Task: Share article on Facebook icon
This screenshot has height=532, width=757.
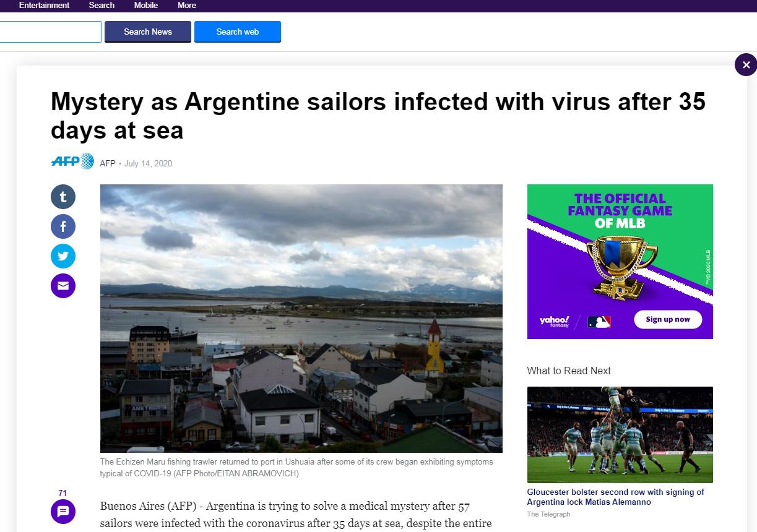Action: tap(63, 226)
